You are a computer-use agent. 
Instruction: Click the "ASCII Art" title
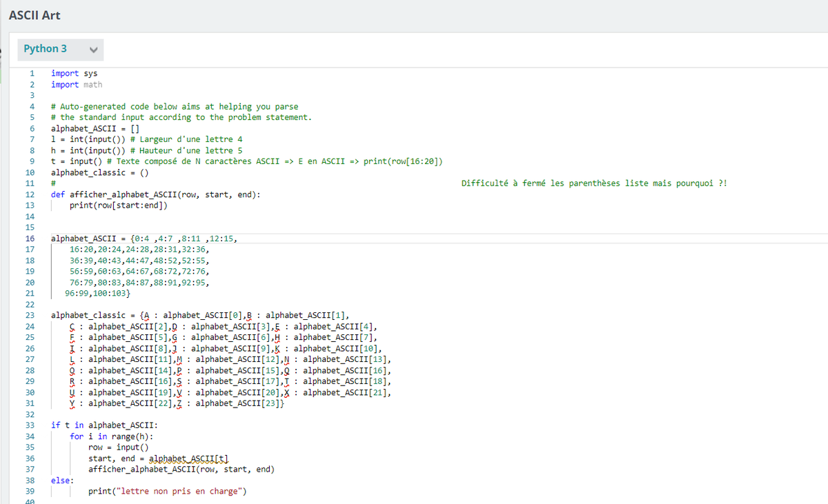[x=34, y=15]
